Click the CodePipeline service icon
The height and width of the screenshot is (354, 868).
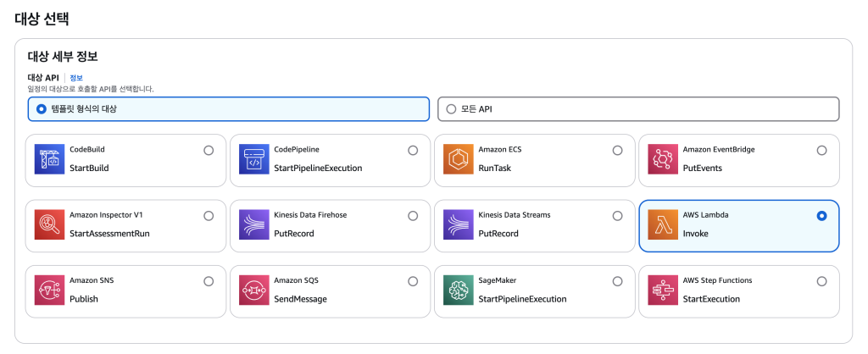coord(253,159)
